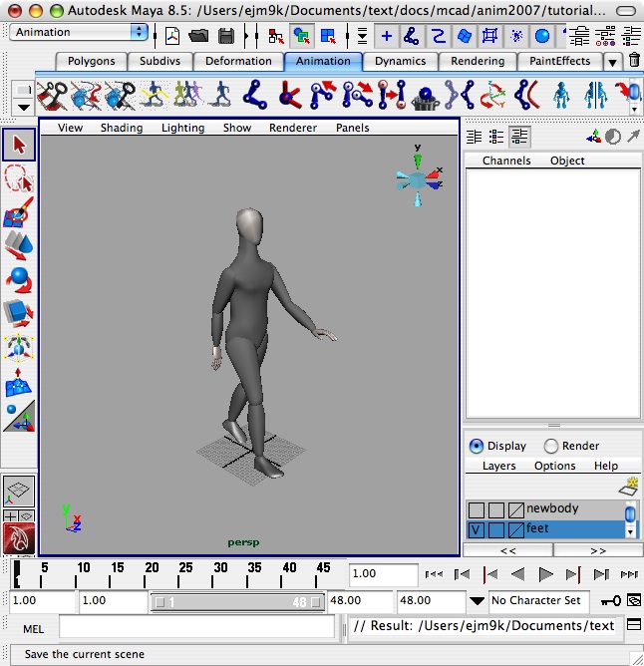The image size is (644, 666).
Task: Expand the shelf tabs menu arrow
Action: pyautogui.click(x=613, y=62)
